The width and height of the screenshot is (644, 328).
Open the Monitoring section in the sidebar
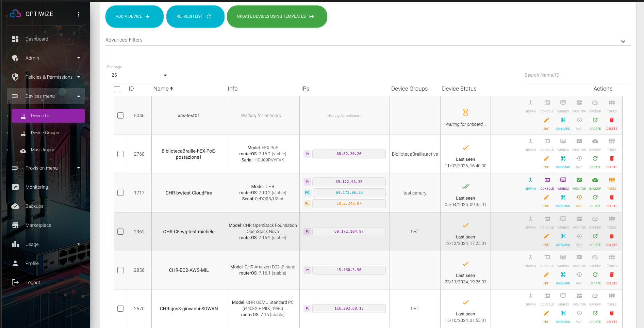(x=36, y=187)
